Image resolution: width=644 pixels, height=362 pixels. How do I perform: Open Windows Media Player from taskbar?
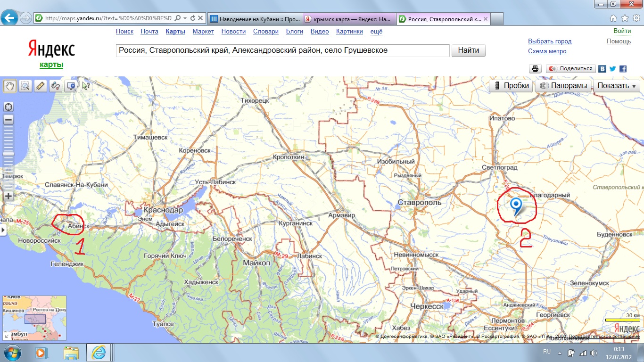pyautogui.click(x=41, y=352)
